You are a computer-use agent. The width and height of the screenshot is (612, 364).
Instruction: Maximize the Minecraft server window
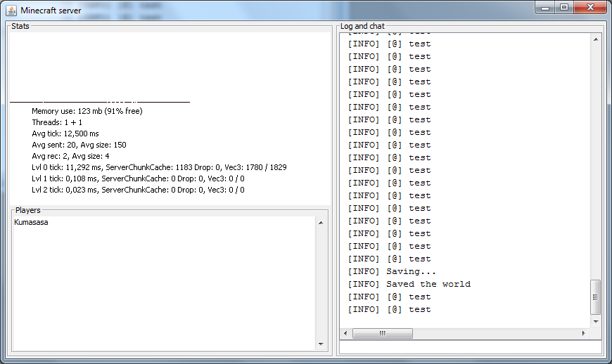coord(564,8)
